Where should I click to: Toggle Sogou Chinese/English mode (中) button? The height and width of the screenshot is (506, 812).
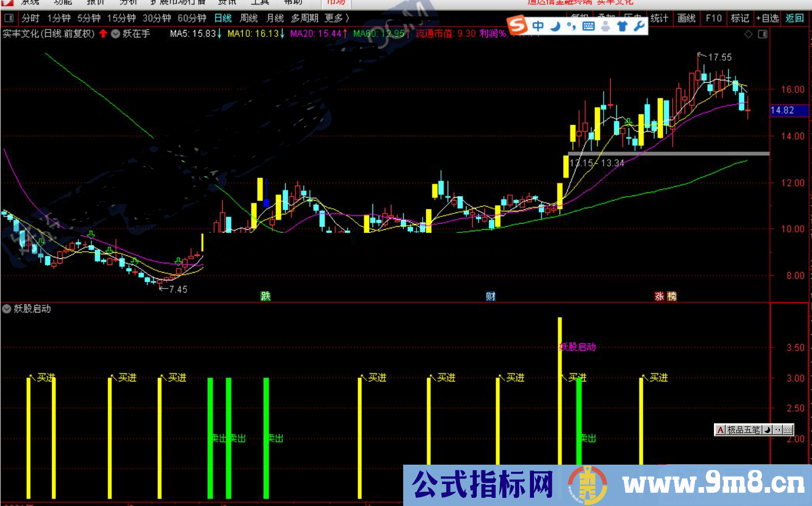click(x=538, y=26)
